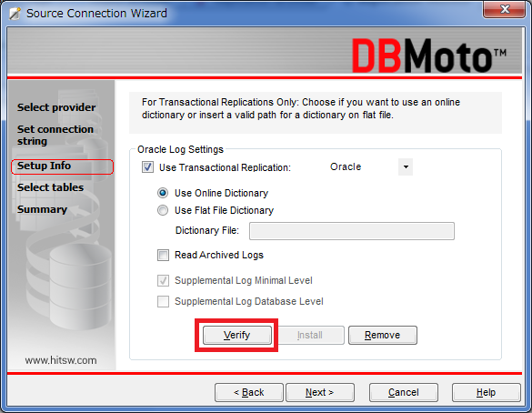Jump to Select tables step

50,187
